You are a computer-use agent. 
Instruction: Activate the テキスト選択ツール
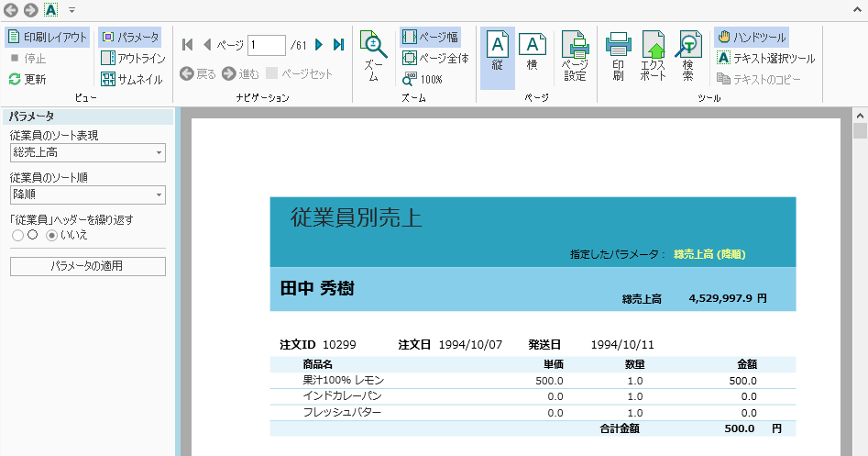click(765, 58)
